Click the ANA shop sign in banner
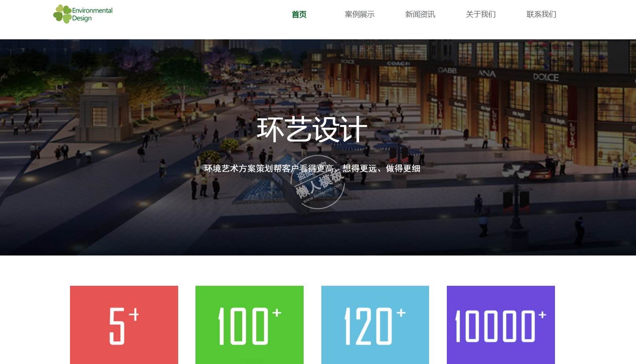Image resolution: width=636 pixels, height=364 pixels. tap(487, 74)
